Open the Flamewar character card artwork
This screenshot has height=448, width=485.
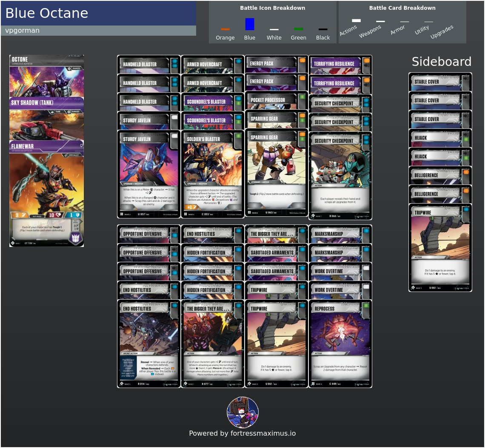[x=46, y=182]
